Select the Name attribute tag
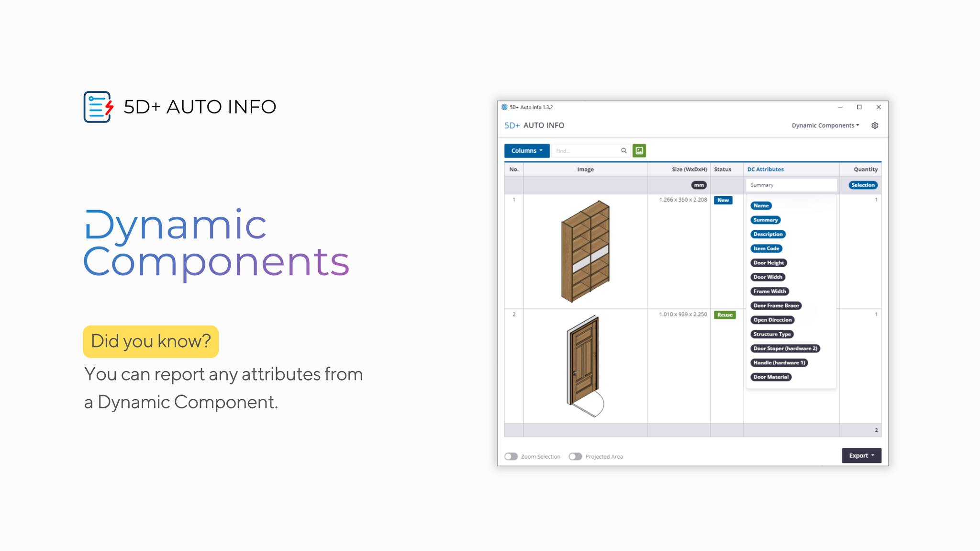 761,206
